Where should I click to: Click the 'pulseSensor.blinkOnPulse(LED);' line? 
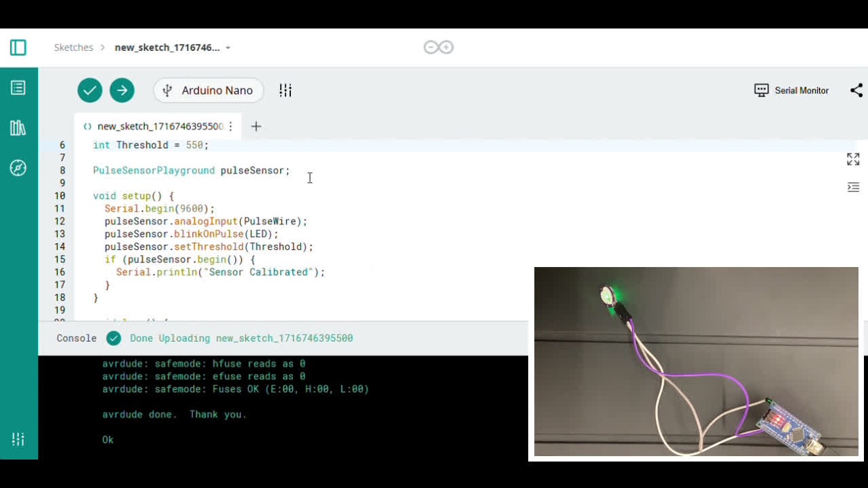[x=192, y=234]
